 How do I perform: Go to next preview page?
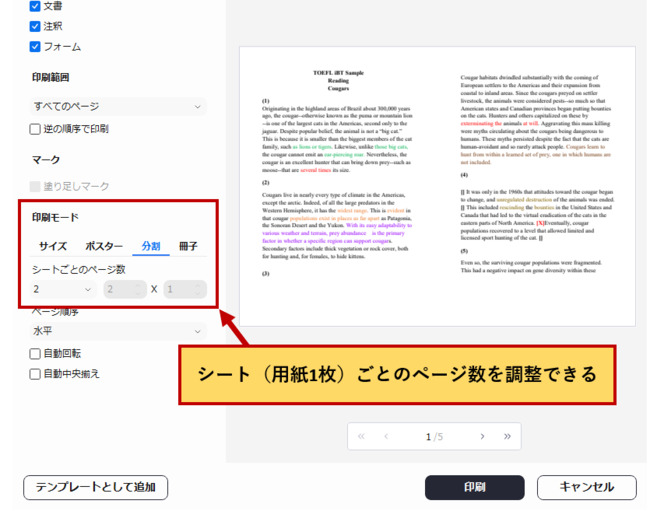coord(482,436)
